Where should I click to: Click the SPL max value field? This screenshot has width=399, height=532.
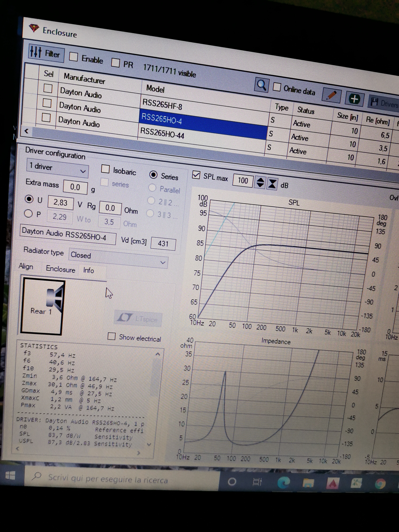(243, 181)
